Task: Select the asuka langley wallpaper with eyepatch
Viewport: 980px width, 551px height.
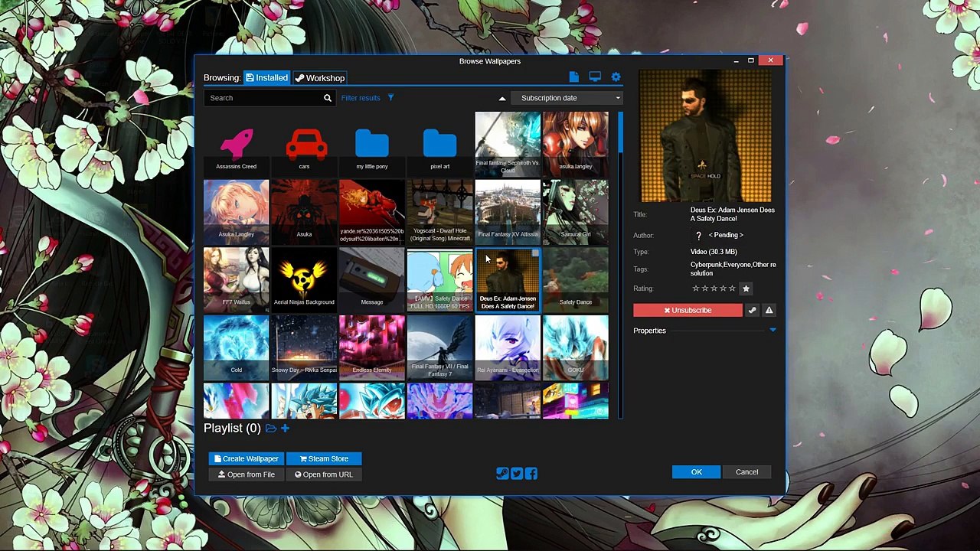Action: [x=576, y=145]
